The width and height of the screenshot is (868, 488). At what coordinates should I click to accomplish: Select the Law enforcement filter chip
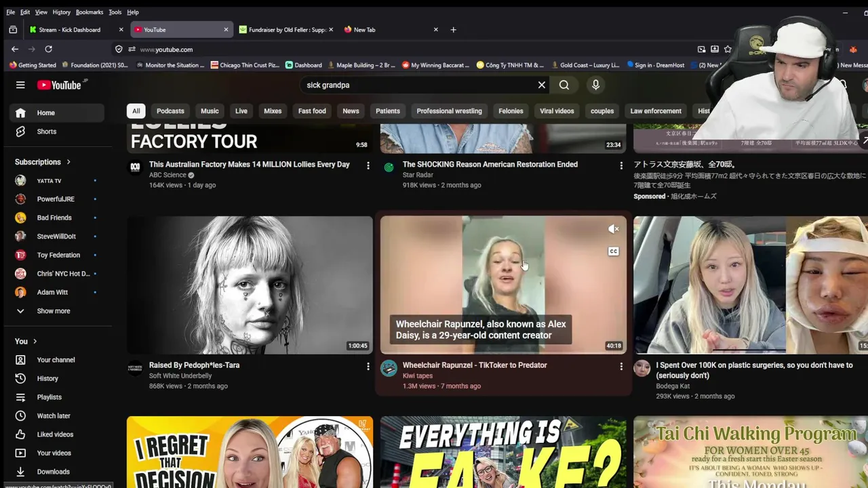pos(656,111)
